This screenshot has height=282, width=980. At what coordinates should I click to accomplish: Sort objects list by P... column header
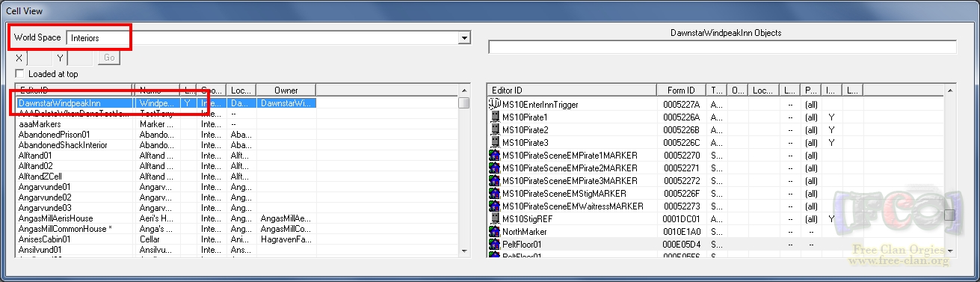[810, 91]
